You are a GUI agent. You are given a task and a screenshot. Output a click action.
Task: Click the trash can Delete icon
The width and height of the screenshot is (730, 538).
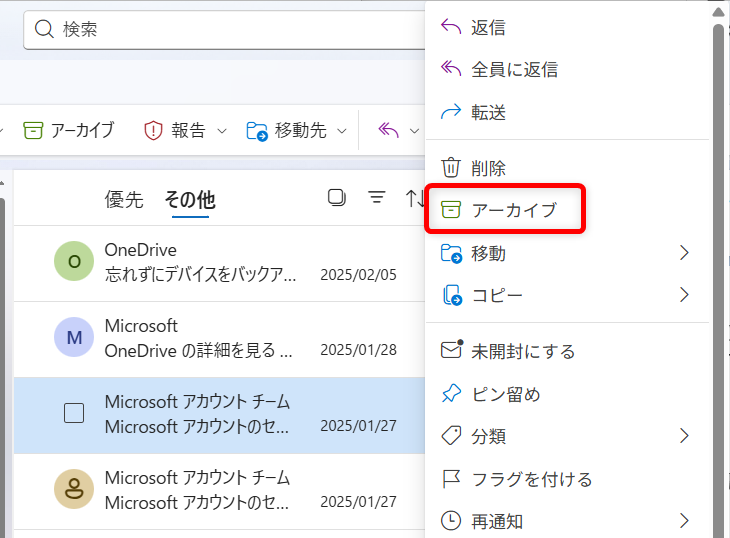(x=451, y=167)
